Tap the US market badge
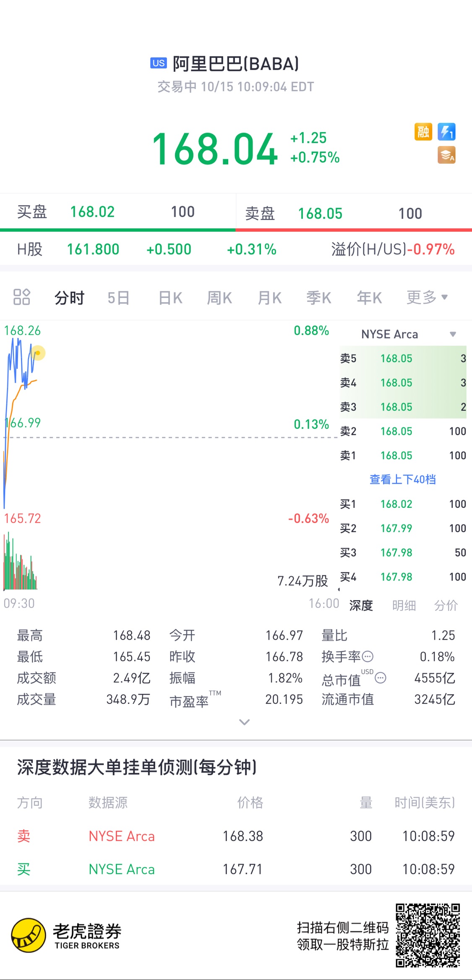The height and width of the screenshot is (980, 472). coord(159,63)
